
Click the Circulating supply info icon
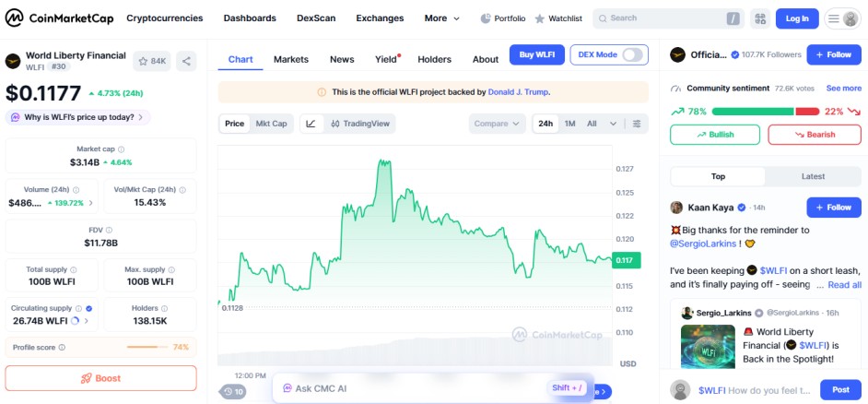tap(78, 308)
